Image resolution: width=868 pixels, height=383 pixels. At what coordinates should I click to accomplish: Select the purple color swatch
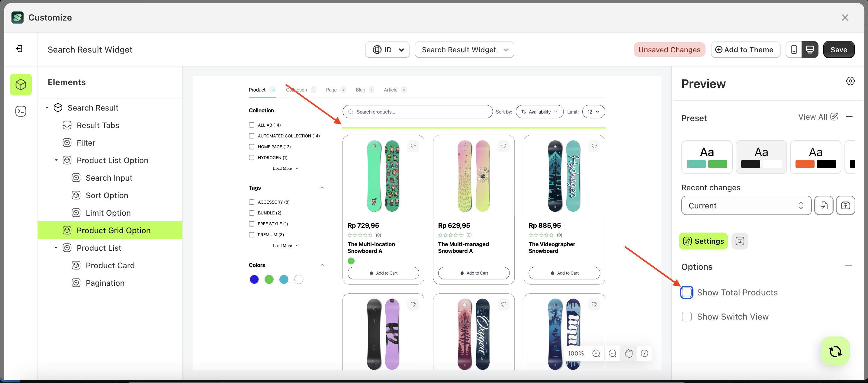[254, 279]
